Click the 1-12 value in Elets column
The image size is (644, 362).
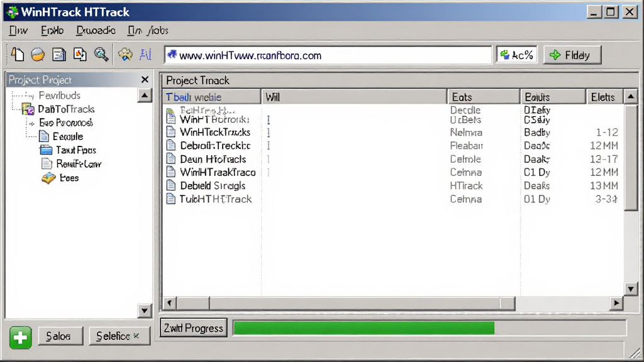coord(607,132)
